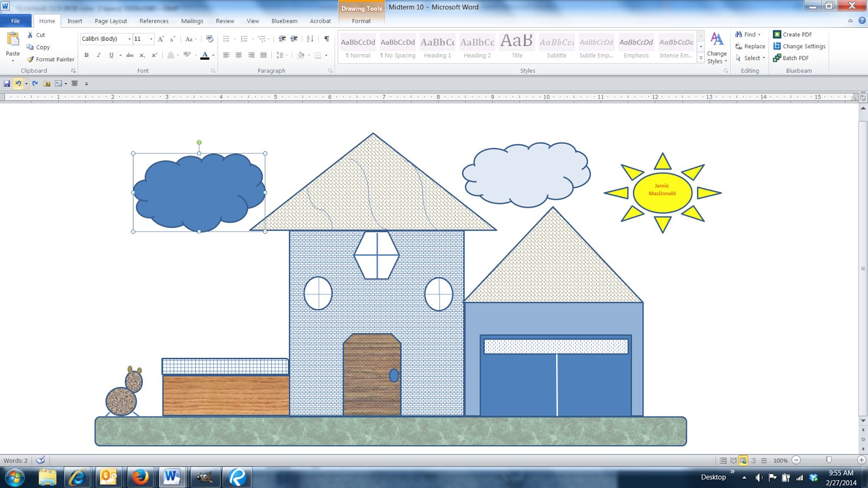This screenshot has width=868, height=488.
Task: Open Bluebeam Change Settings
Action: pos(799,46)
